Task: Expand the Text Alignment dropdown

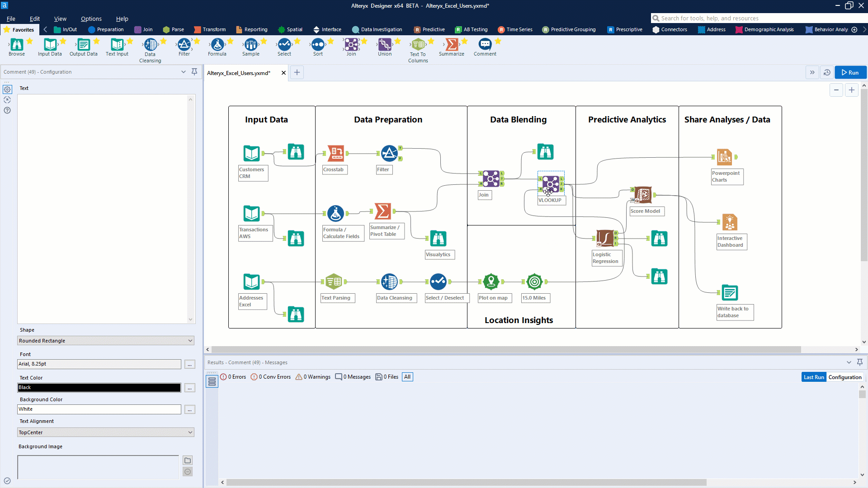Action: (189, 432)
